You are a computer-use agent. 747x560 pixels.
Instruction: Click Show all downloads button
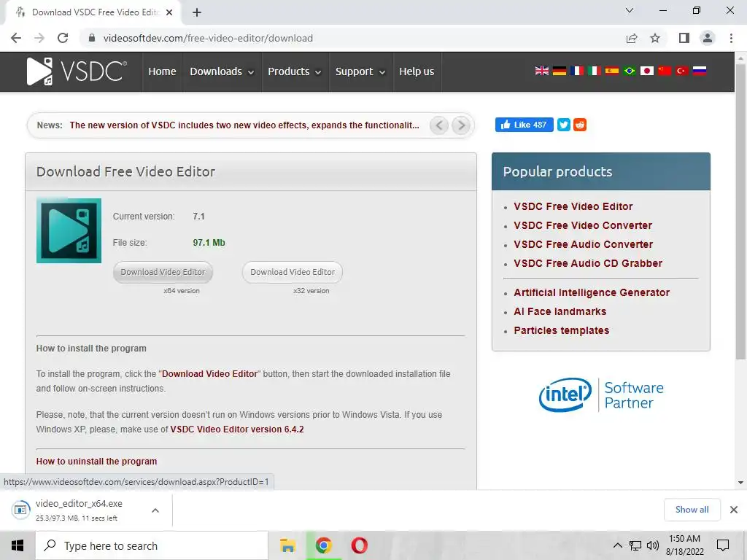coord(692,510)
